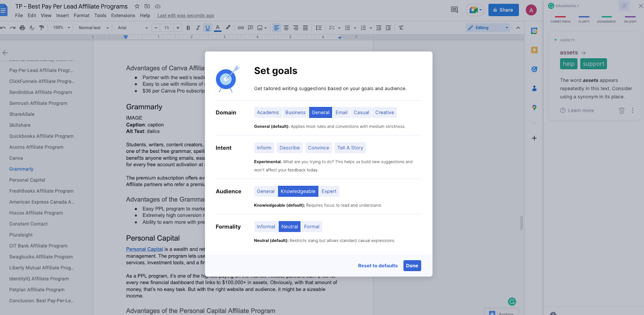Open the File menu
Image resolution: width=644 pixels, height=315 pixels.
[19, 16]
